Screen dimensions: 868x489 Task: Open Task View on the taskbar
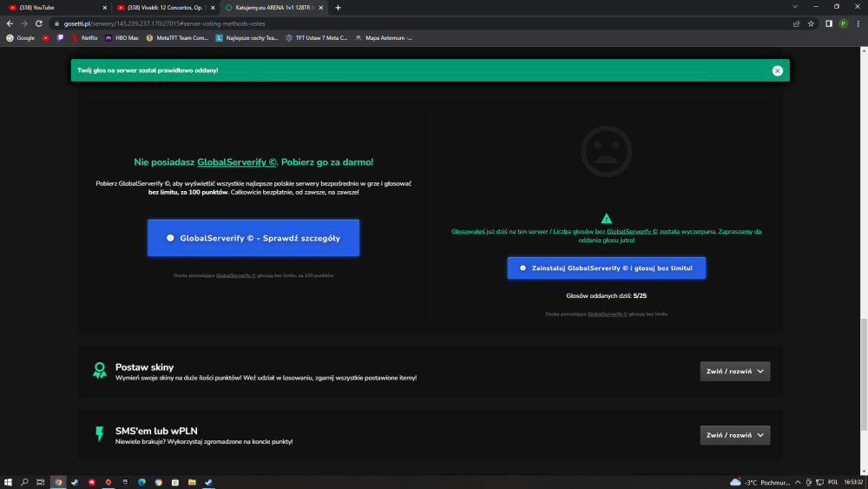click(x=41, y=482)
